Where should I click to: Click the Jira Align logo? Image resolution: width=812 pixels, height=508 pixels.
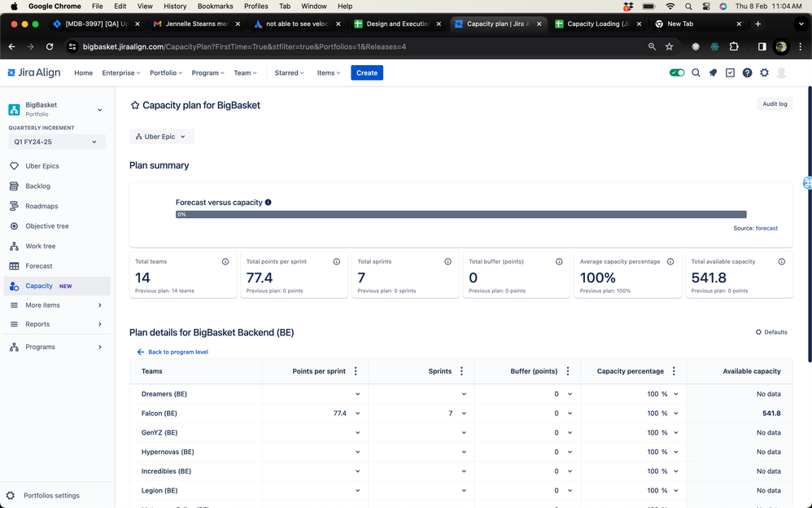[x=34, y=72]
